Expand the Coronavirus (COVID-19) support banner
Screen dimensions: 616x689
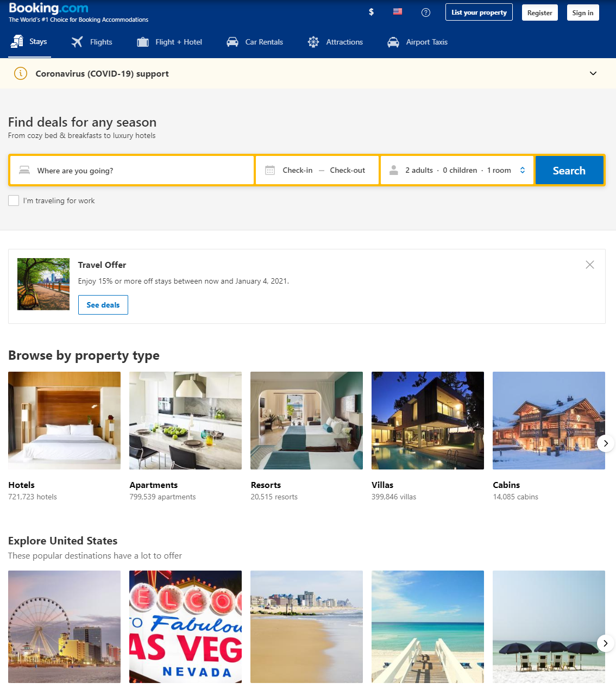(x=593, y=73)
